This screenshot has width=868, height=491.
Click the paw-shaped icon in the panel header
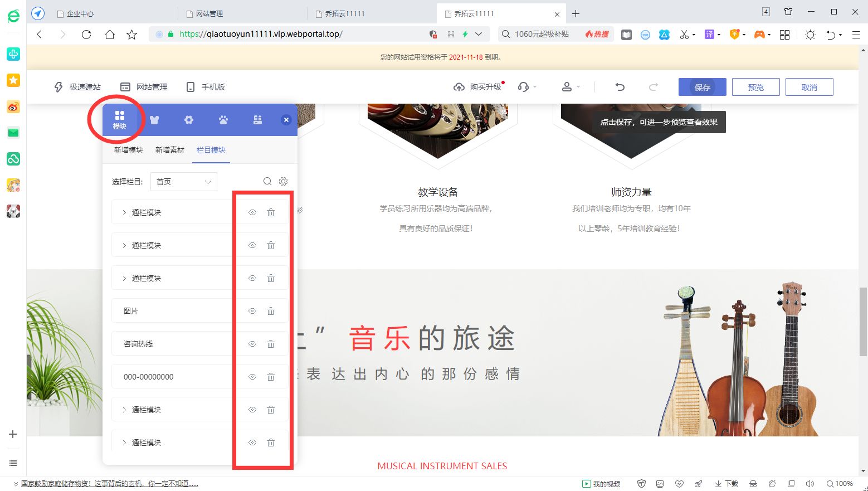pos(223,119)
